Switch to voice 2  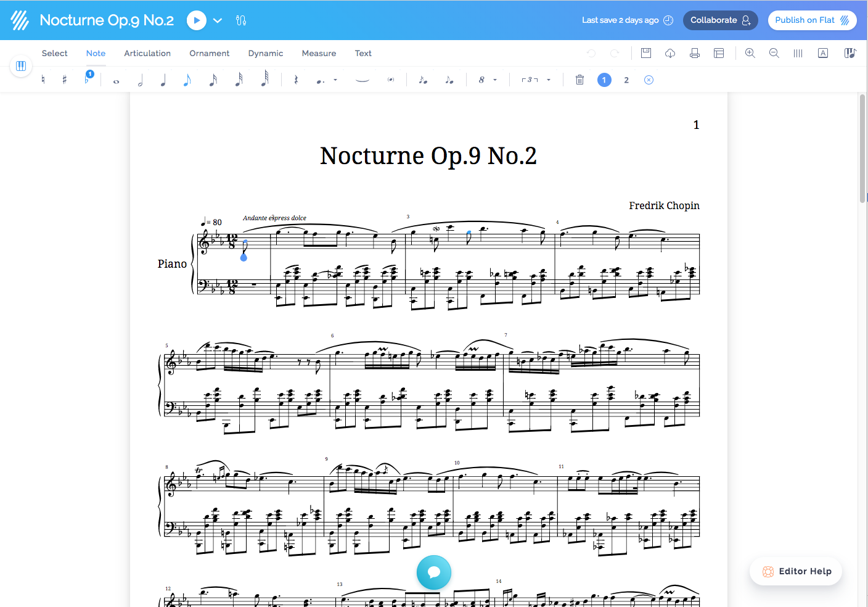pyautogui.click(x=626, y=80)
